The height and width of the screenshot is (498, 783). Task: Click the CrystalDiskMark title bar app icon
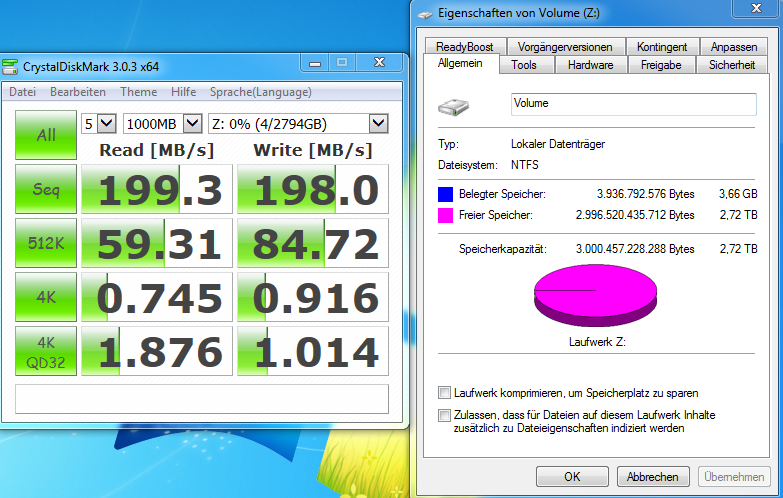pos(10,67)
